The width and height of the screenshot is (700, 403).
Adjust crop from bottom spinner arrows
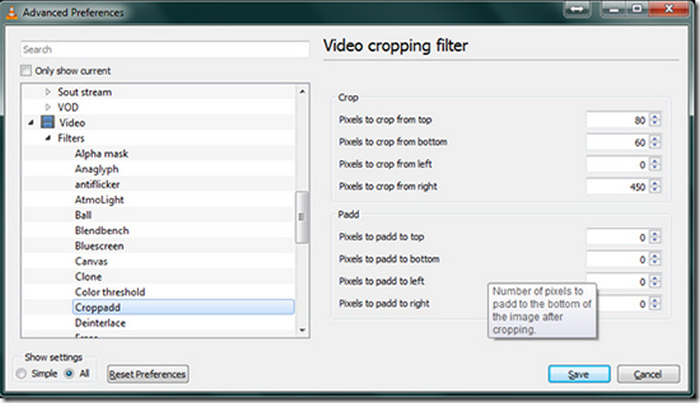[655, 142]
